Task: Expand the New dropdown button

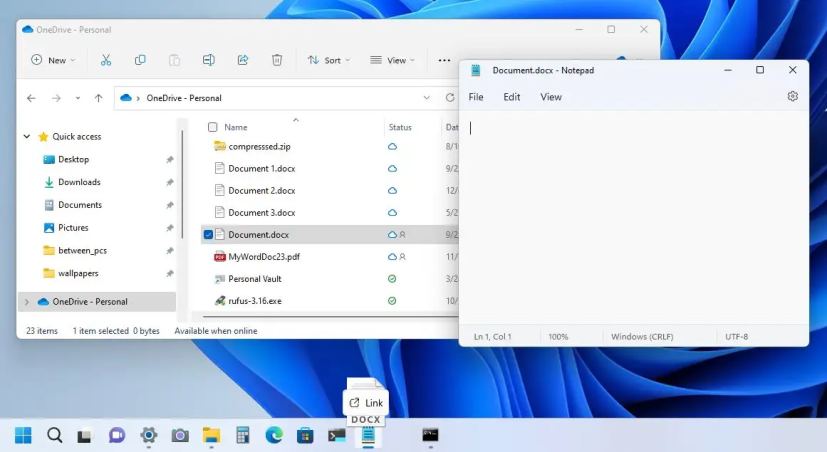Action: click(50, 60)
